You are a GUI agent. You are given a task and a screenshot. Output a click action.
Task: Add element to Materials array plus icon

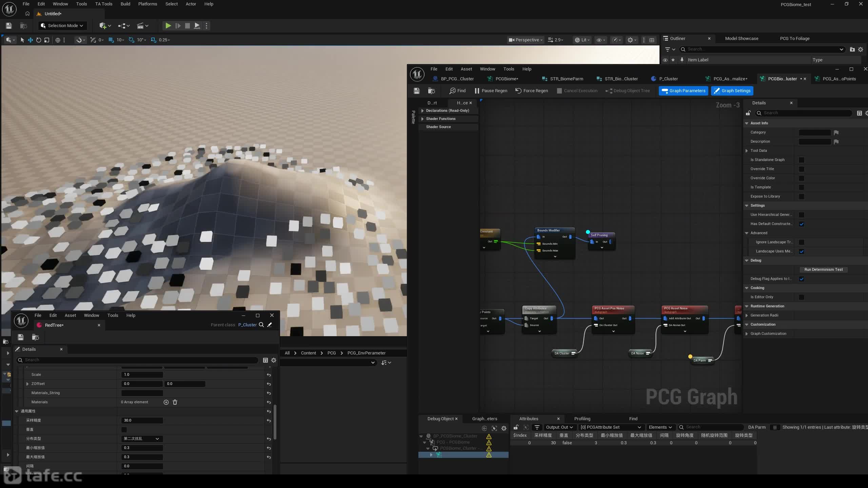pos(166,402)
